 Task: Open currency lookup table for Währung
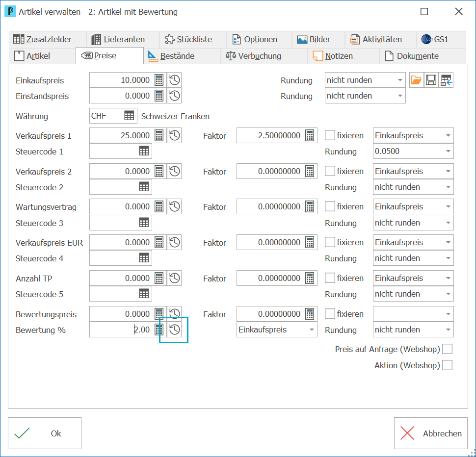[129, 116]
